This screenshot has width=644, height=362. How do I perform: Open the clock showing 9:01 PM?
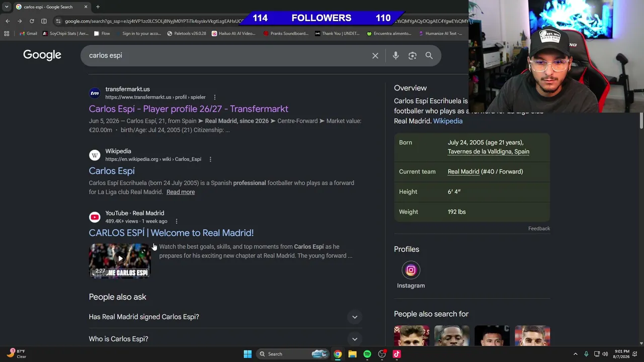point(622,354)
